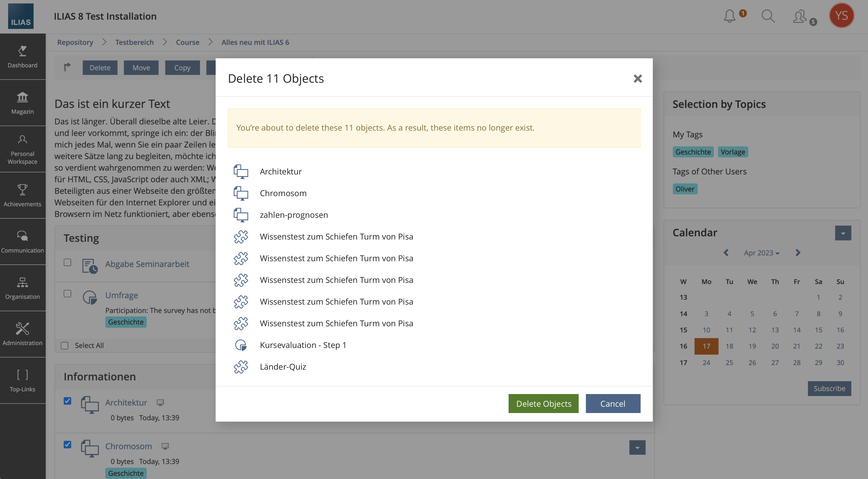Open the Achievements trophy menu

coord(23,195)
